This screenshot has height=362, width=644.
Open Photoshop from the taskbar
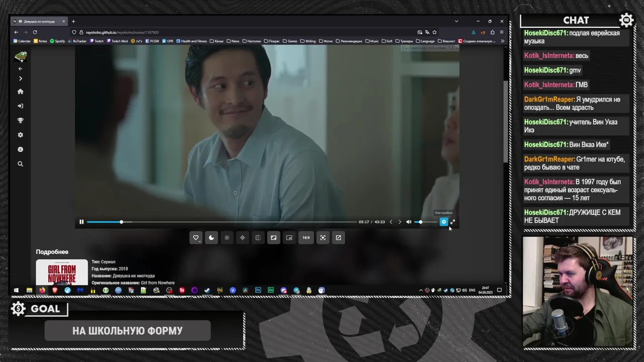pos(258,290)
